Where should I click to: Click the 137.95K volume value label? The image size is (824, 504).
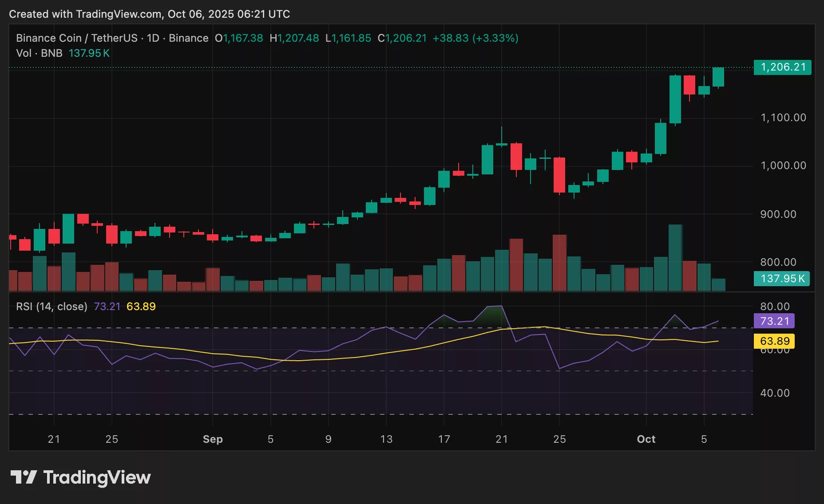point(781,279)
